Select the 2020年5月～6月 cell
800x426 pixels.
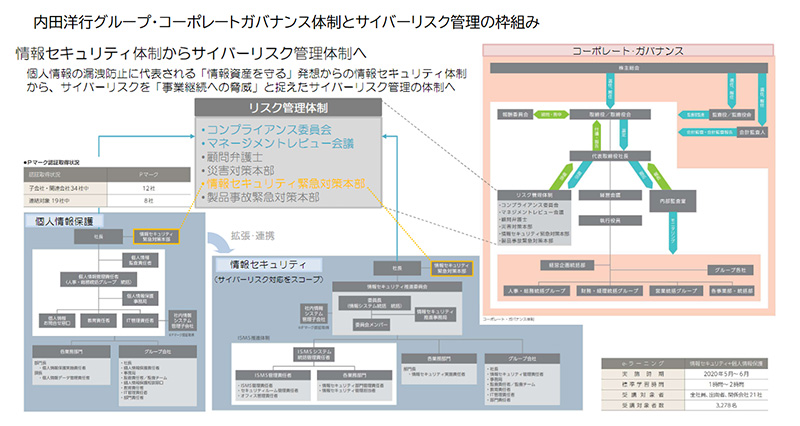726,374
